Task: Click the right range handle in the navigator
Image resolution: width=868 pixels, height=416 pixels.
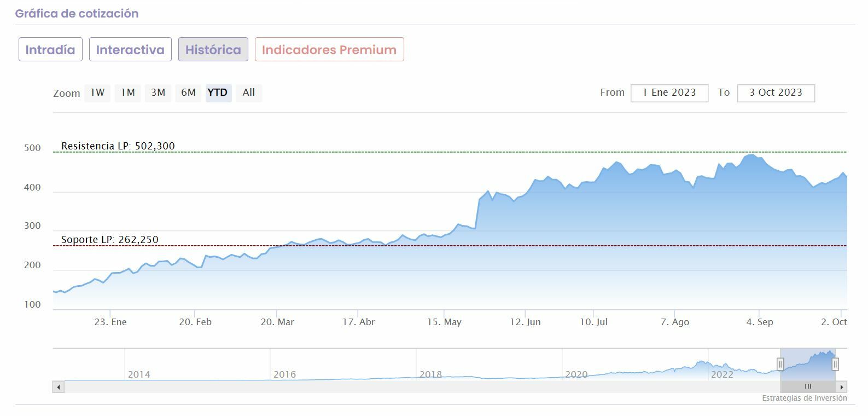Action: coord(835,364)
